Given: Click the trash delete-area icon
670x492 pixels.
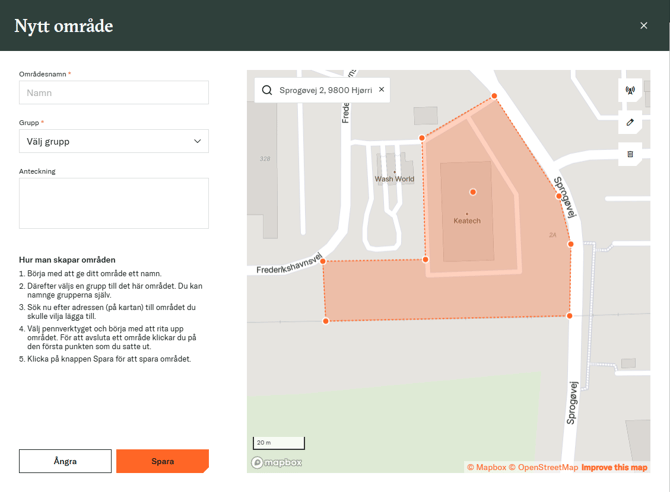Looking at the screenshot, I should [630, 155].
